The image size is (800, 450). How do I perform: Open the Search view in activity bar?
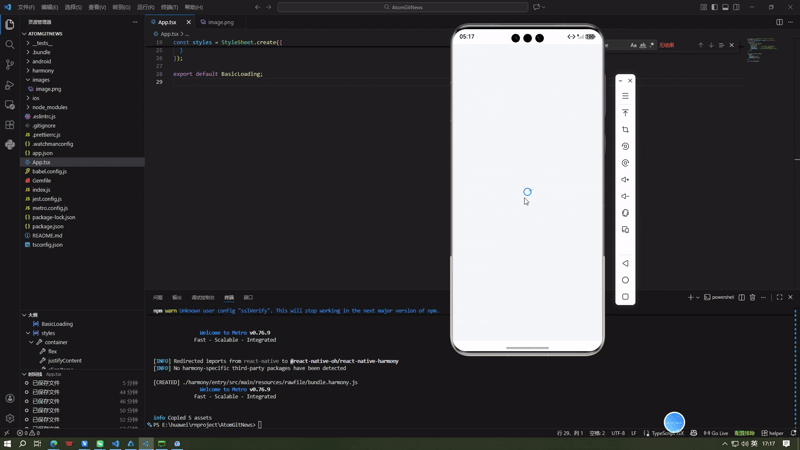10,45
